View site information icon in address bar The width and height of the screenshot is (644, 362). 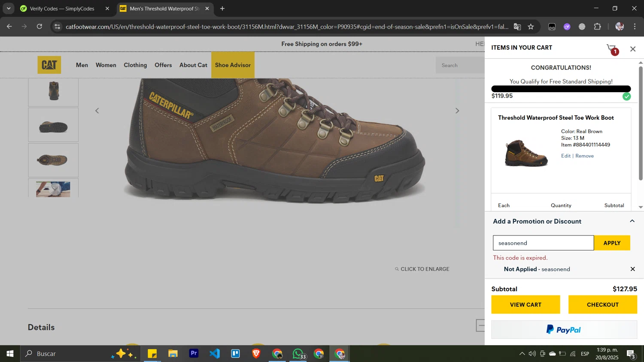click(57, 27)
